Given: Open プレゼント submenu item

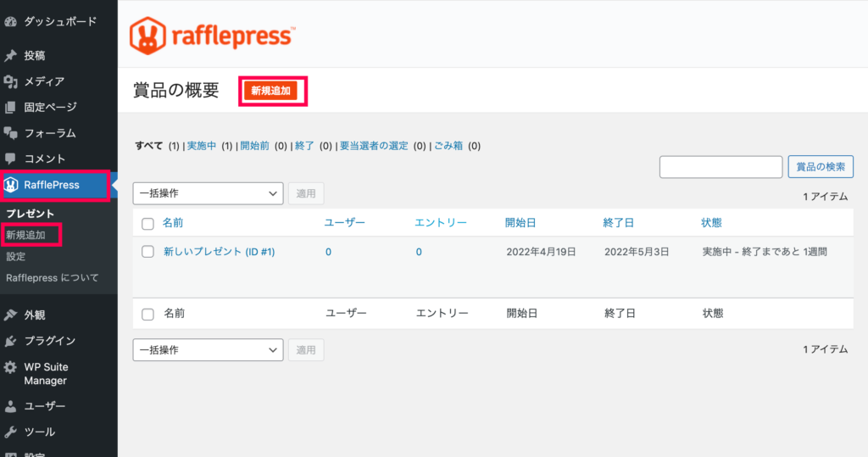Looking at the screenshot, I should pos(31,214).
